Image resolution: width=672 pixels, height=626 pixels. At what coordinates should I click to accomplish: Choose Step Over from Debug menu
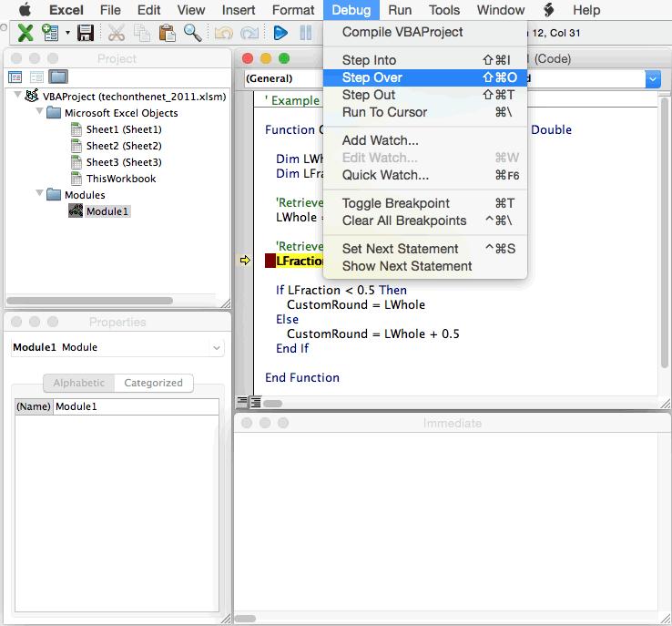tap(424, 77)
